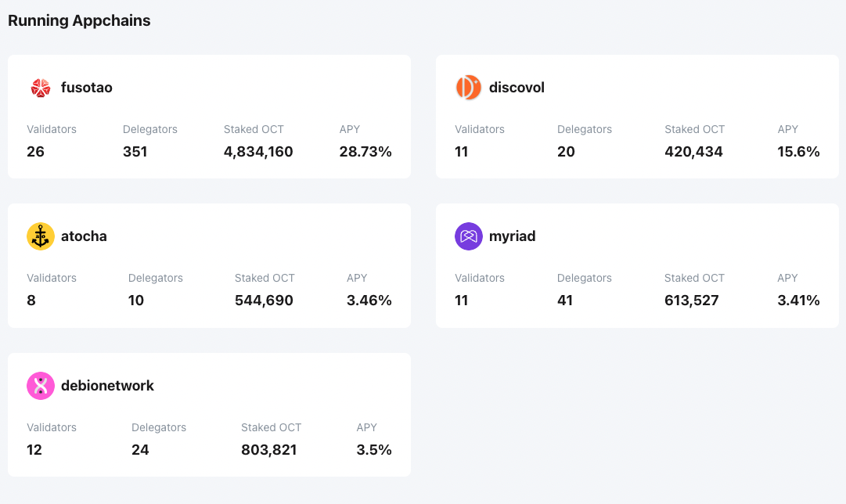Open the fusotao appchain name link

pyautogui.click(x=87, y=88)
